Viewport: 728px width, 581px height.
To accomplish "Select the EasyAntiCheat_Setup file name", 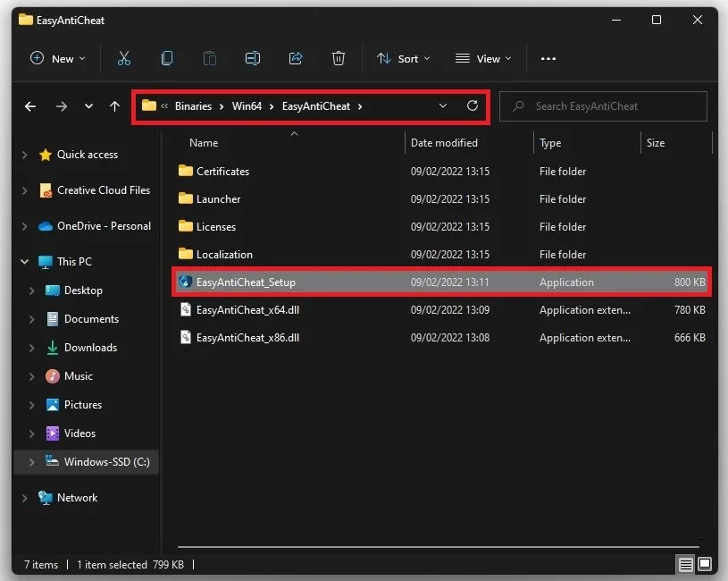I will [246, 282].
